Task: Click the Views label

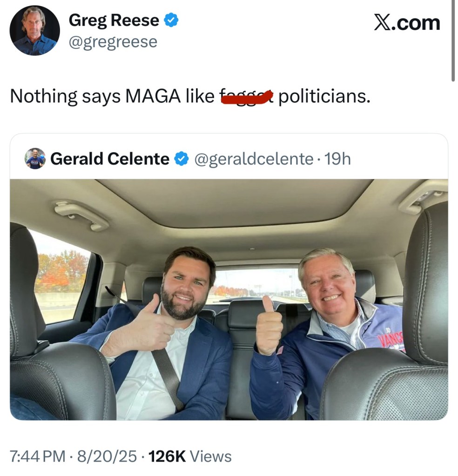Action: [x=211, y=456]
